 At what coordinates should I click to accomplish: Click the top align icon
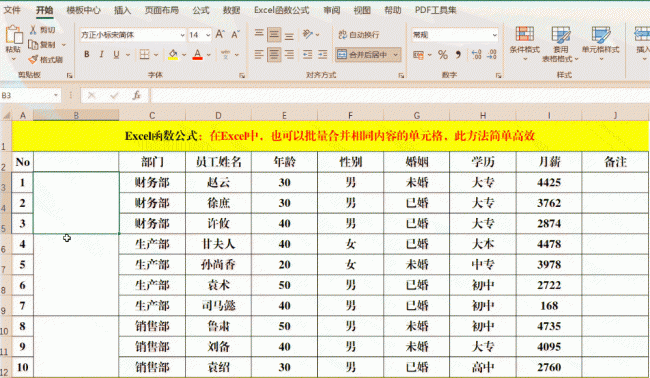259,34
